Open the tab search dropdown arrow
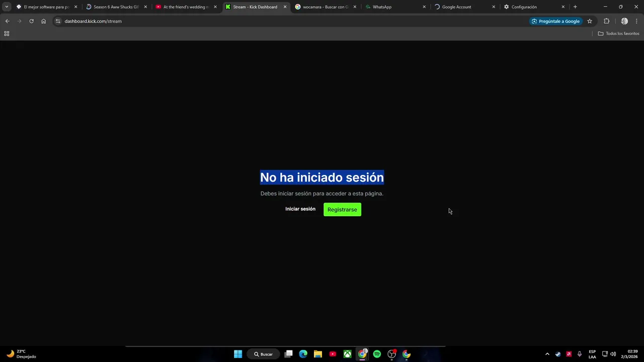Screen dimensions: 644x362 tap(7, 7)
